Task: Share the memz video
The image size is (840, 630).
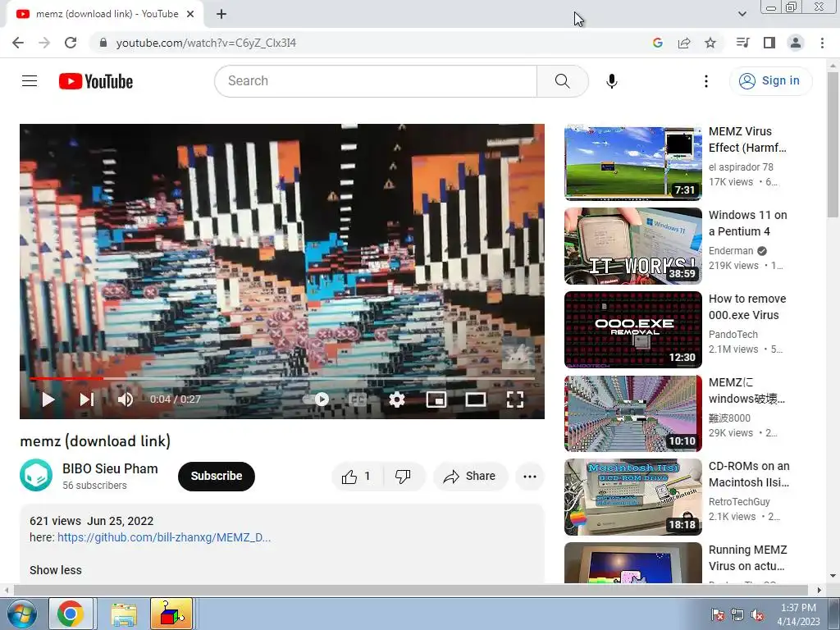Action: (470, 477)
